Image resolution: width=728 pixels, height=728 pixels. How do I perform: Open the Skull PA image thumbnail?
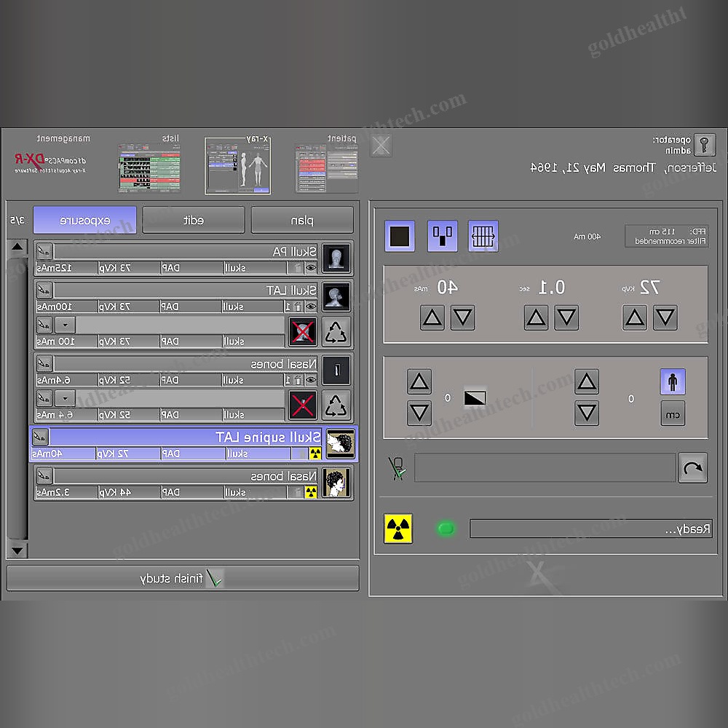click(336, 258)
